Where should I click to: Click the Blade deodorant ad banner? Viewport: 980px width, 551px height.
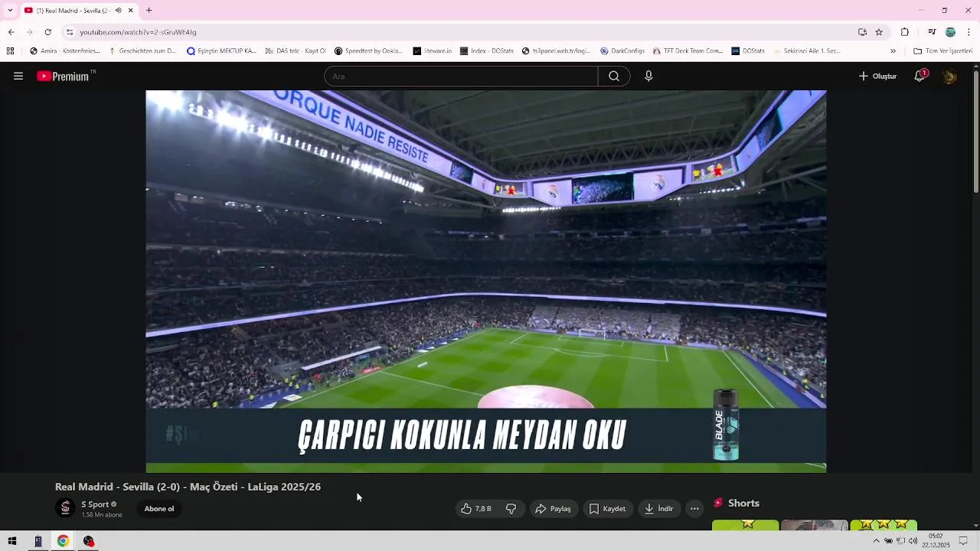485,435
